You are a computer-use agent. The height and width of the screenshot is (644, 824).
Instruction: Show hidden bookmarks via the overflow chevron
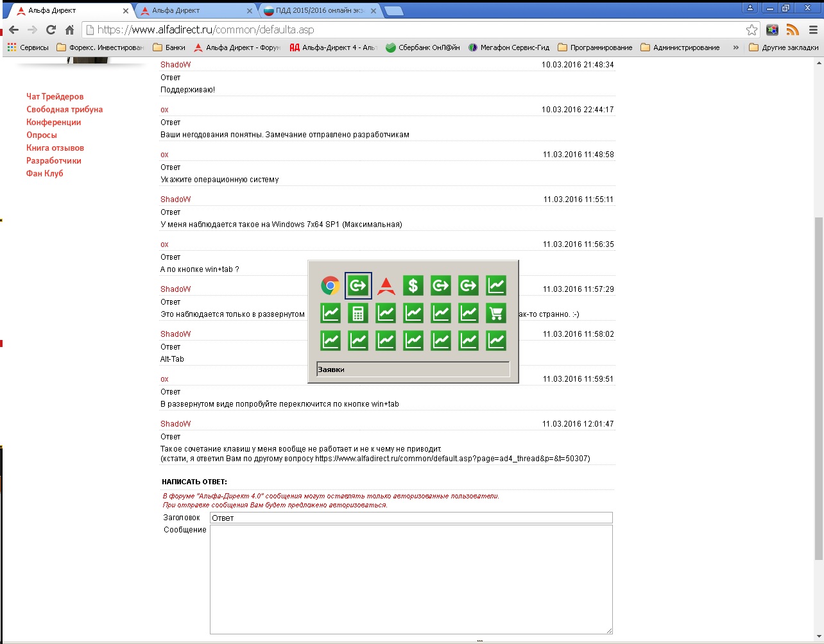pyautogui.click(x=735, y=47)
